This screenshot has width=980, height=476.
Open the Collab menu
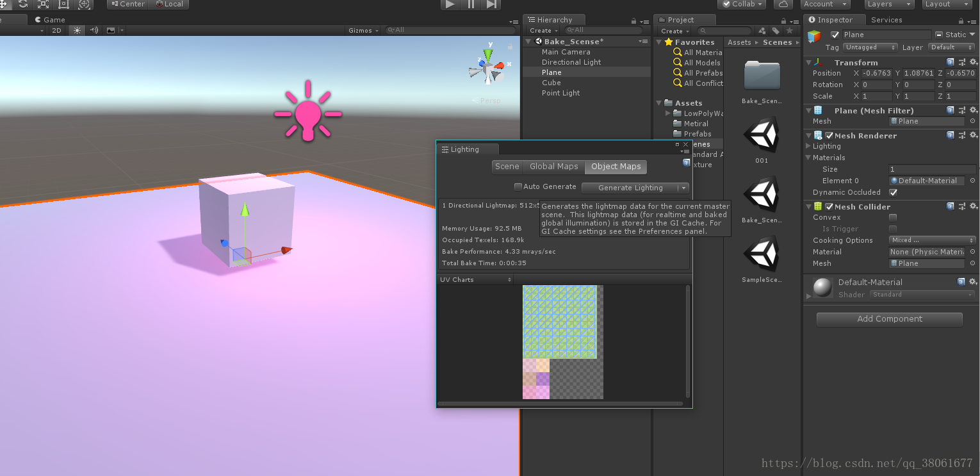tap(742, 4)
